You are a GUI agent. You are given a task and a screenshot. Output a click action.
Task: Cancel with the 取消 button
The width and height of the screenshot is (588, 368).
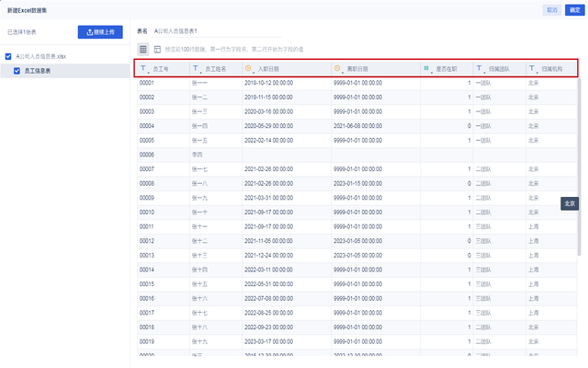pos(552,10)
